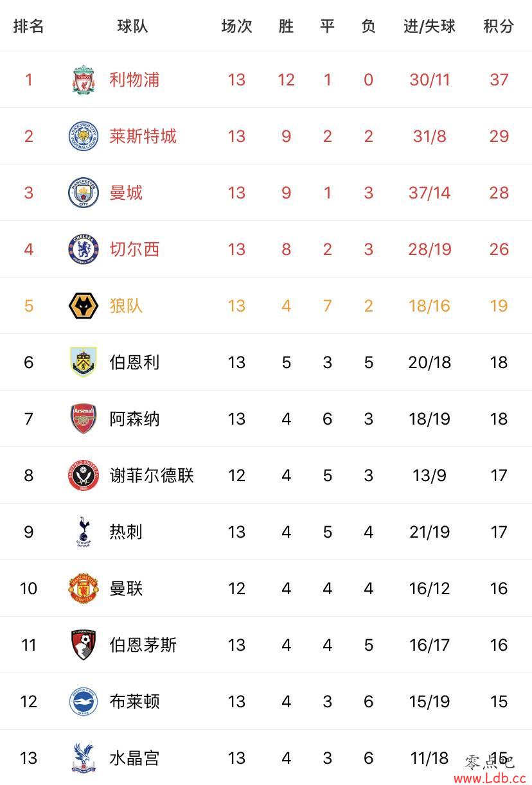Open team name 利物浦
Screen dimensions: 532x785
tap(134, 80)
